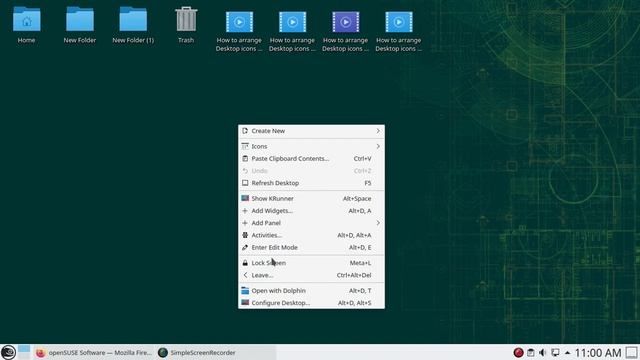640x360 pixels.
Task: Select the New Folder (1) desktop icon
Action: pos(133,24)
